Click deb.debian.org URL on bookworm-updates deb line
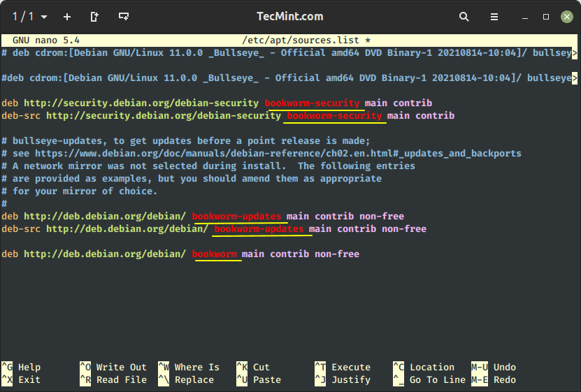Viewport: 581px width, 392px height. pyautogui.click(x=105, y=216)
